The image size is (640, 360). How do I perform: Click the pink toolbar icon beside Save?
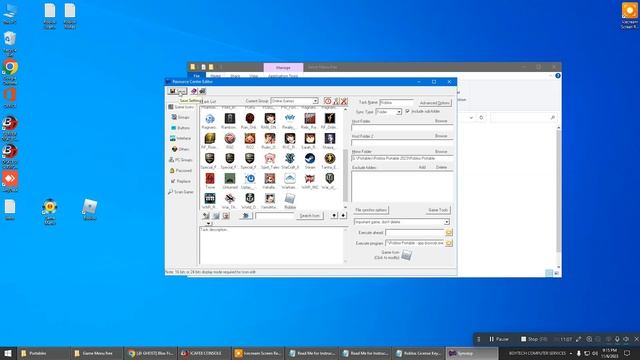pos(194,91)
